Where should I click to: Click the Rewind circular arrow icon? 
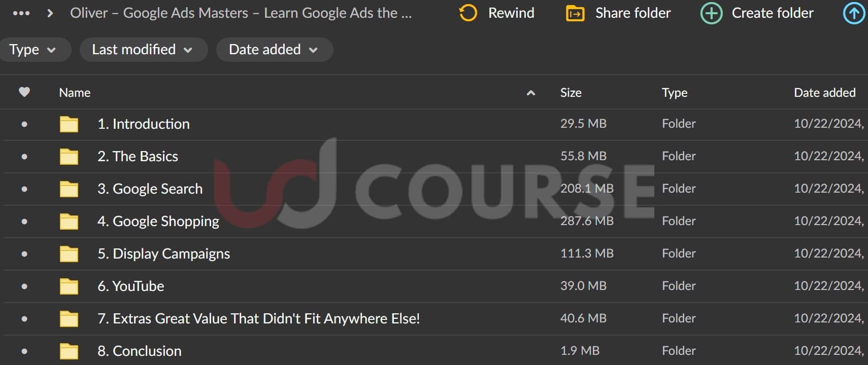468,13
